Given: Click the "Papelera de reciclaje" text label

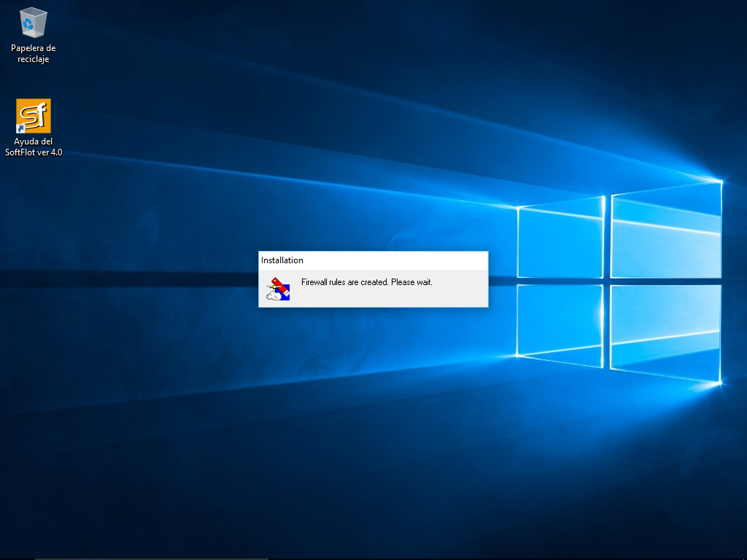Looking at the screenshot, I should pyautogui.click(x=34, y=54).
